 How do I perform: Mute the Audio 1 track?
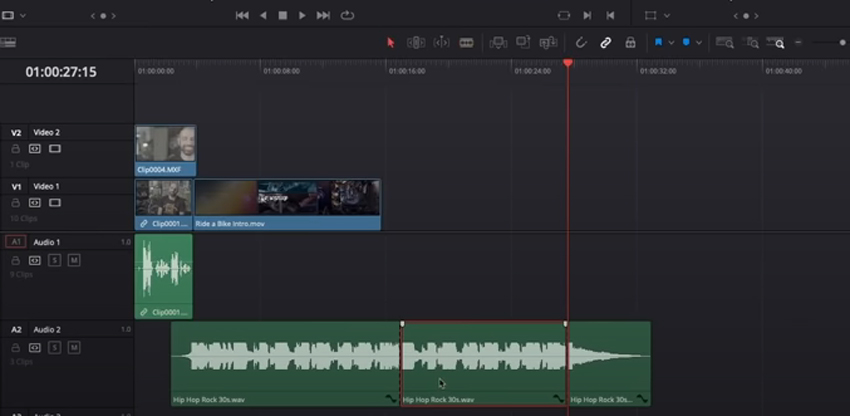click(x=74, y=260)
